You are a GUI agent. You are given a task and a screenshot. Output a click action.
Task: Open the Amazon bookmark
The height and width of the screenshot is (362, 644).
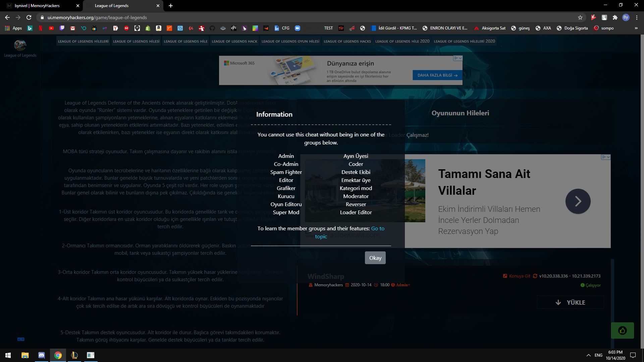[x=159, y=28]
